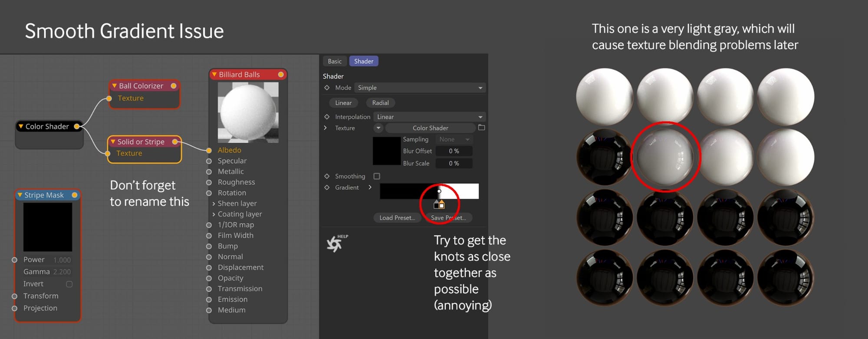The image size is (868, 339).
Task: Click the gradient bias handle circle
Action: coord(439,191)
